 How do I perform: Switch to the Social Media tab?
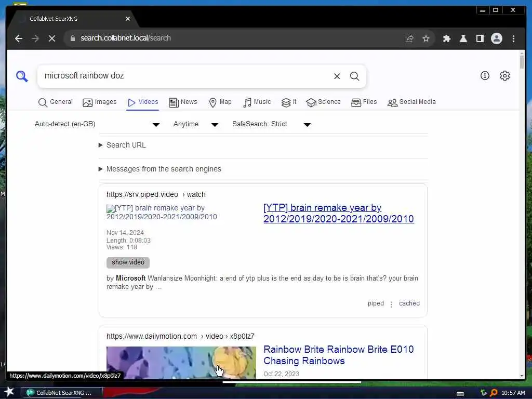411,102
